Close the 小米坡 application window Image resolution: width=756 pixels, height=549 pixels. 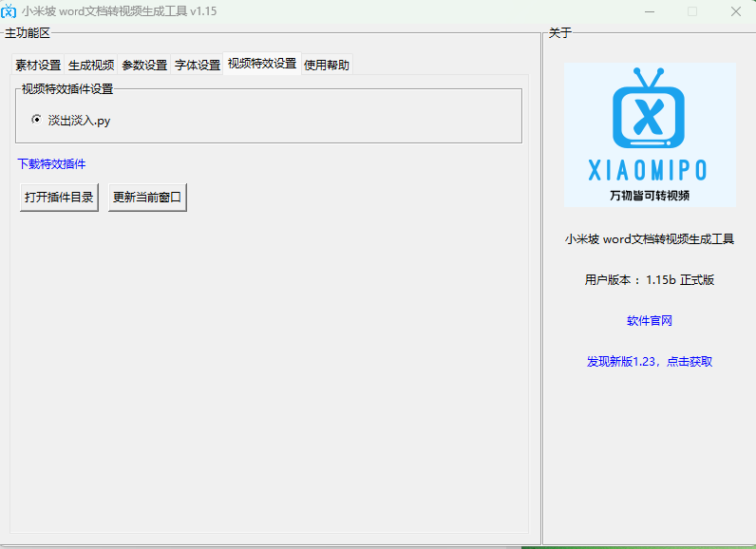(735, 11)
